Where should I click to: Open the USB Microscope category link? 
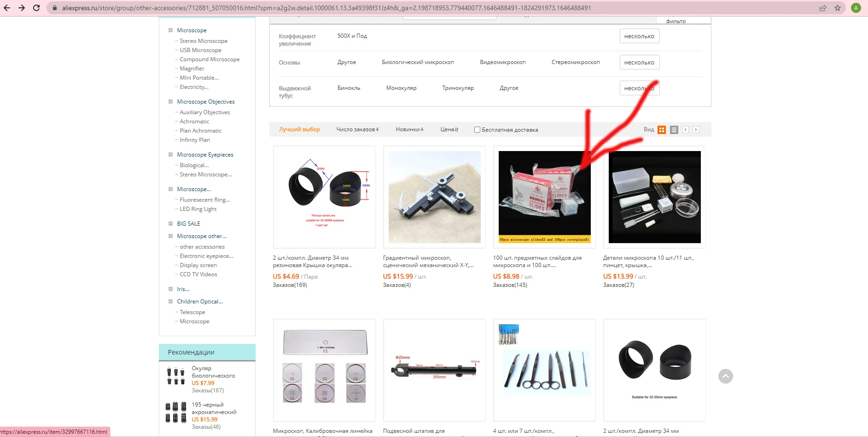pos(200,50)
